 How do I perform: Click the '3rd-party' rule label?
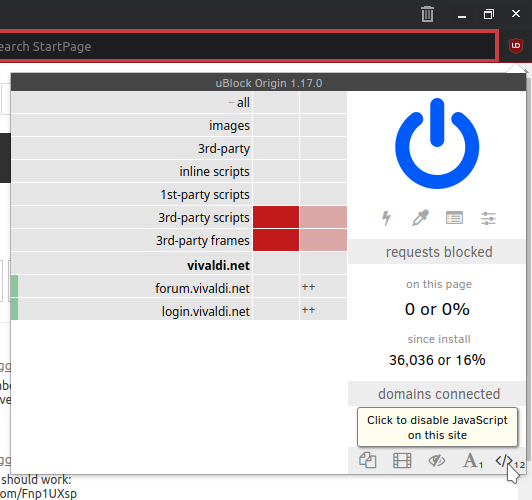click(224, 149)
